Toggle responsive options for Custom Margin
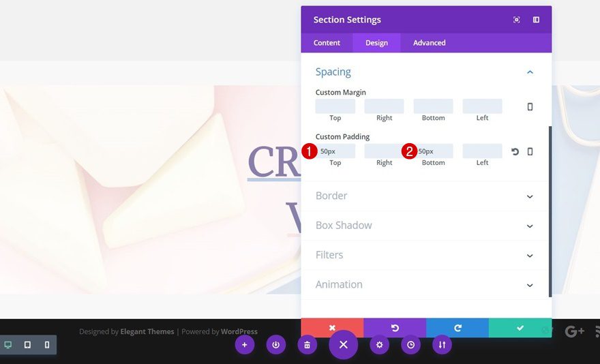This screenshot has width=600, height=364. pyautogui.click(x=530, y=107)
